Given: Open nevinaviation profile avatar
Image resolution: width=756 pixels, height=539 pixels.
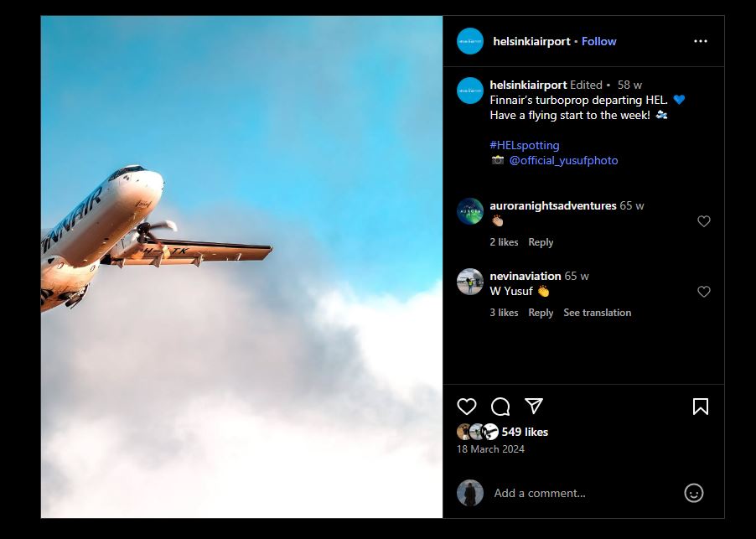Looking at the screenshot, I should (x=470, y=282).
